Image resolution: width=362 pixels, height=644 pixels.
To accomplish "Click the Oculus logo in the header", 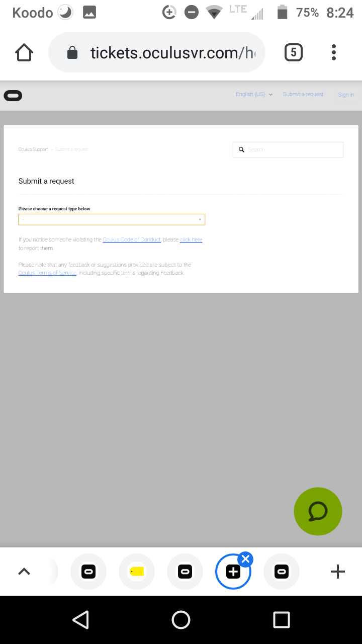I will pyautogui.click(x=13, y=95).
